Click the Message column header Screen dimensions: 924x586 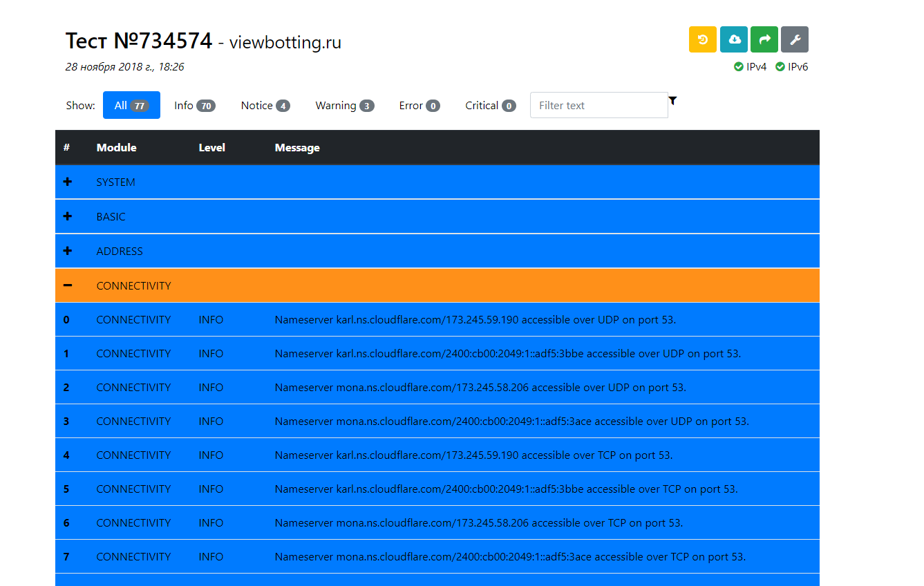coord(297,148)
